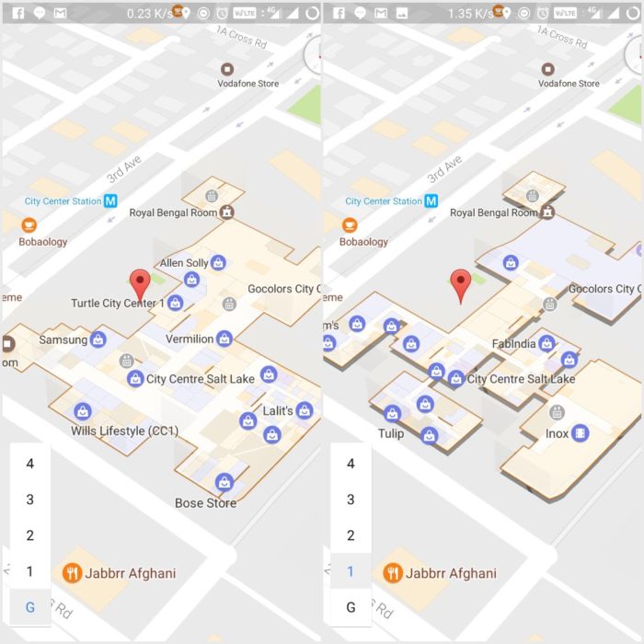Tap compass button on right map
This screenshot has width=644, height=644.
pyautogui.click(x=633, y=54)
